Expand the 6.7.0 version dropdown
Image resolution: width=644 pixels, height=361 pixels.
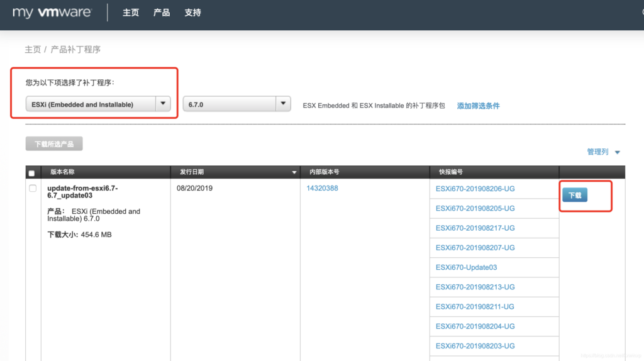coord(283,104)
